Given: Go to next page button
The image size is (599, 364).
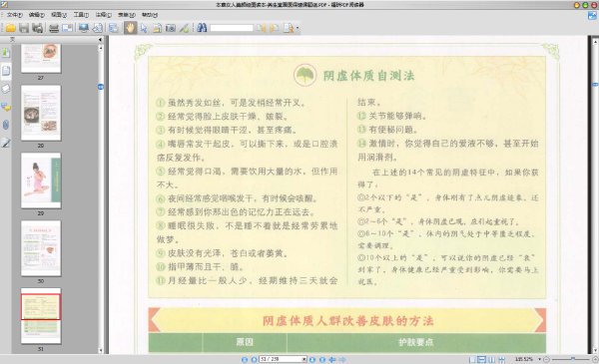Looking at the screenshot, I should (312, 359).
